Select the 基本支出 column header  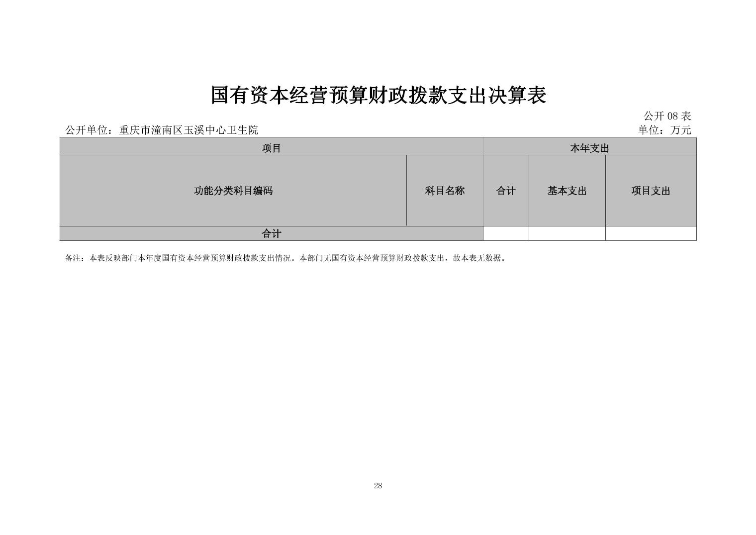567,191
